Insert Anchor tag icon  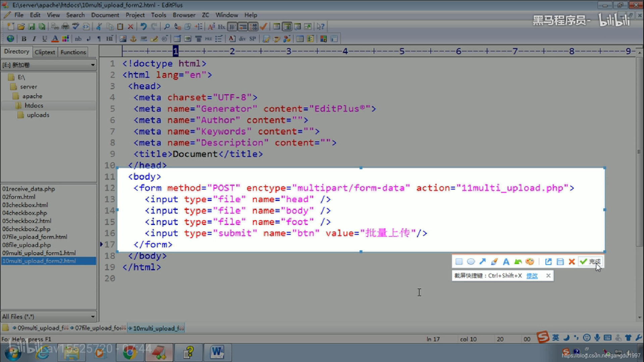tap(133, 39)
